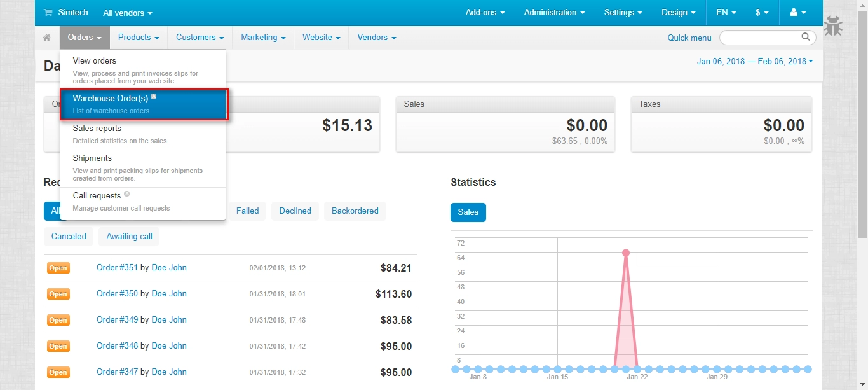
Task: Filter recent orders by Awaiting call
Action: 129,237
